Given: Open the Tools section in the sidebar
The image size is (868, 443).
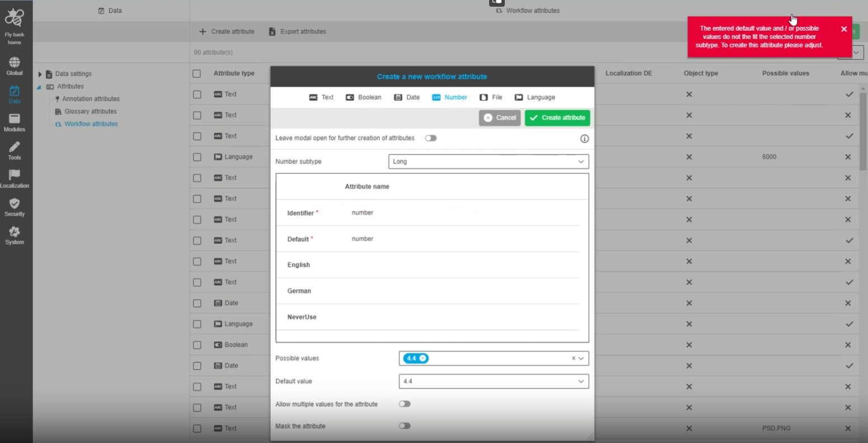Looking at the screenshot, I should 15,150.
